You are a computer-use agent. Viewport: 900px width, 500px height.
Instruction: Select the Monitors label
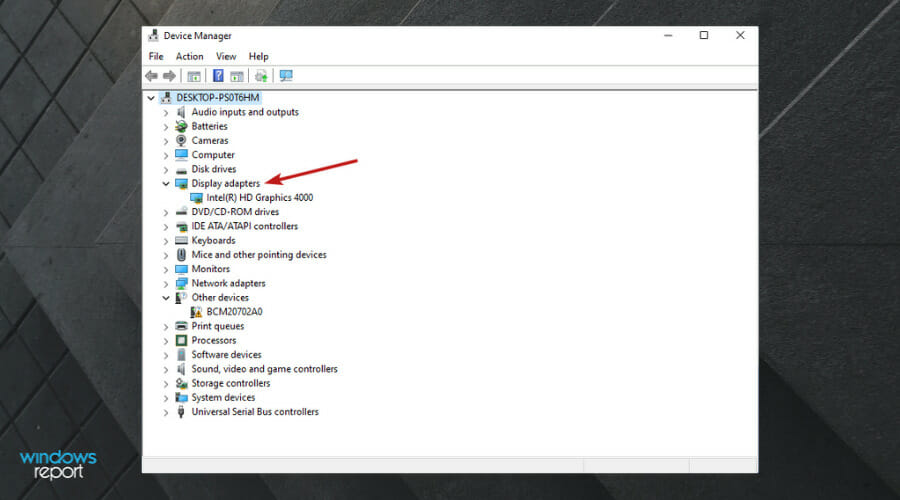[x=211, y=269]
